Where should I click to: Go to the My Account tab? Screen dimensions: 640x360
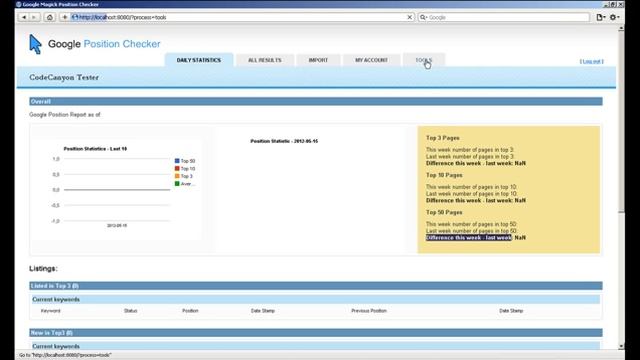click(x=371, y=60)
